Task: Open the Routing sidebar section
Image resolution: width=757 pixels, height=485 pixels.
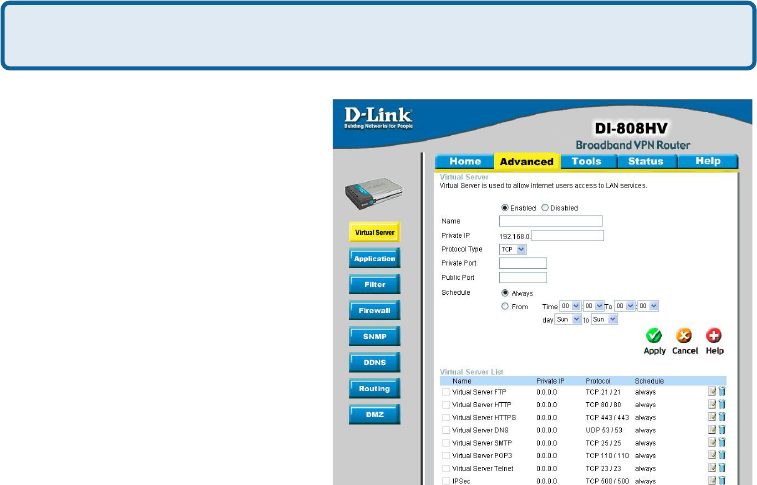Action: [x=374, y=388]
